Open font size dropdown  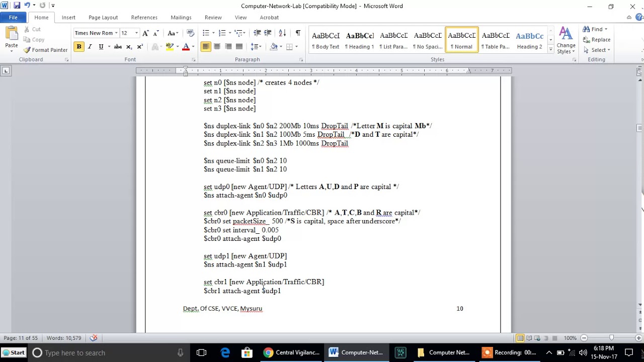click(x=136, y=33)
